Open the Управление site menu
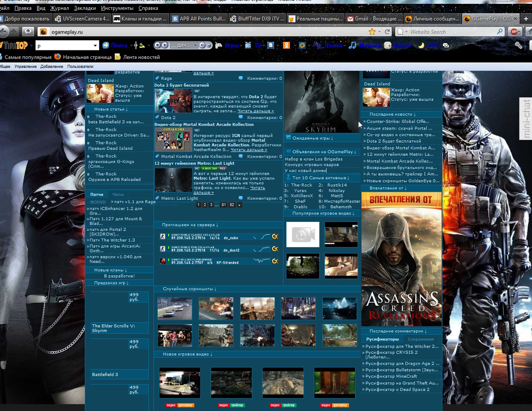 [x=26, y=67]
